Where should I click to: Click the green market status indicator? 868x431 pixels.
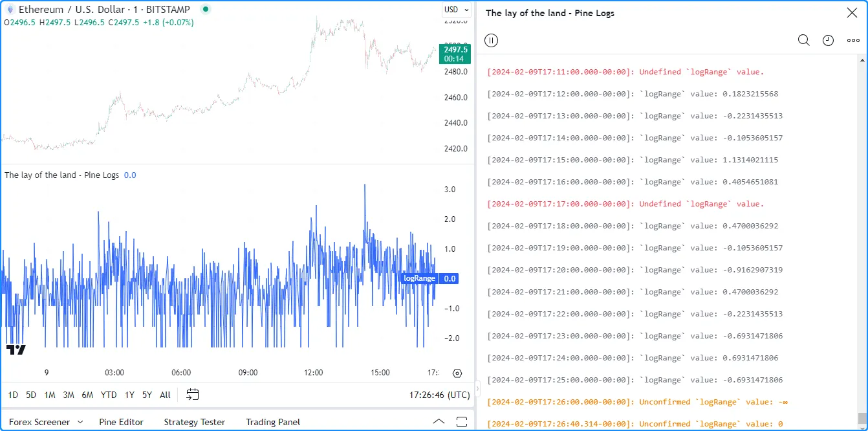point(206,10)
